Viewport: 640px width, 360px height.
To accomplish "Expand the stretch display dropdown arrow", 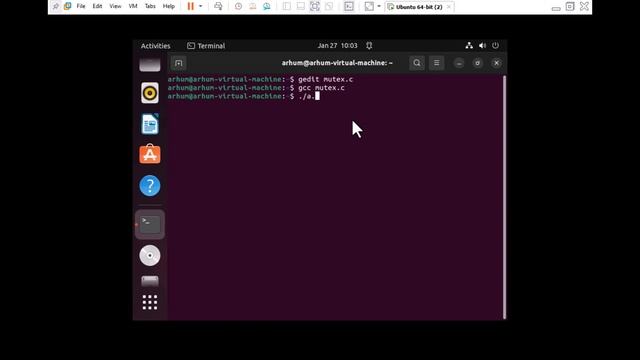I will pos(379,6).
